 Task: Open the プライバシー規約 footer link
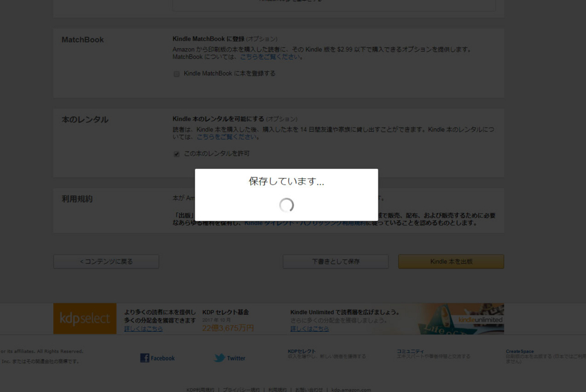coord(241,390)
